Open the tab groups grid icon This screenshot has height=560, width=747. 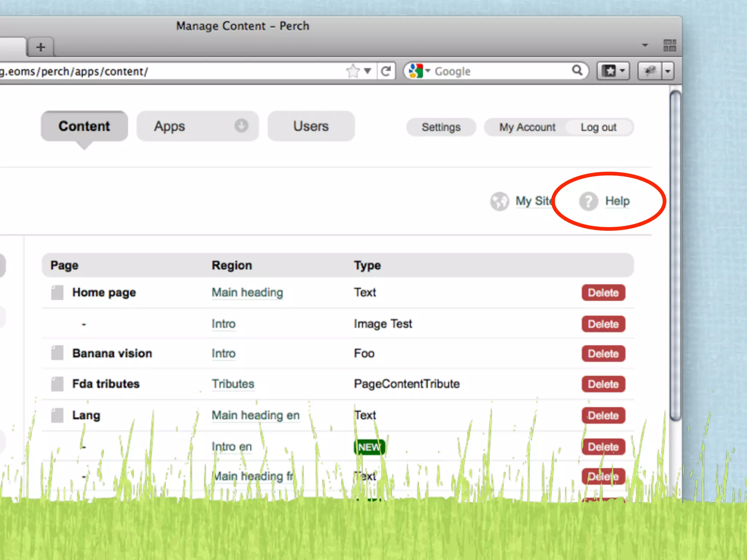tap(670, 46)
